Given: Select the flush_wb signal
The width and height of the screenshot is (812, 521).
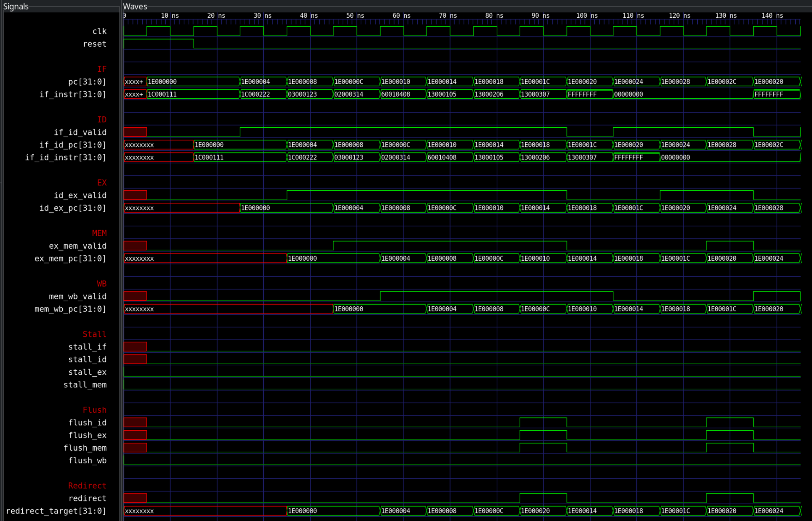Looking at the screenshot, I should 87,461.
